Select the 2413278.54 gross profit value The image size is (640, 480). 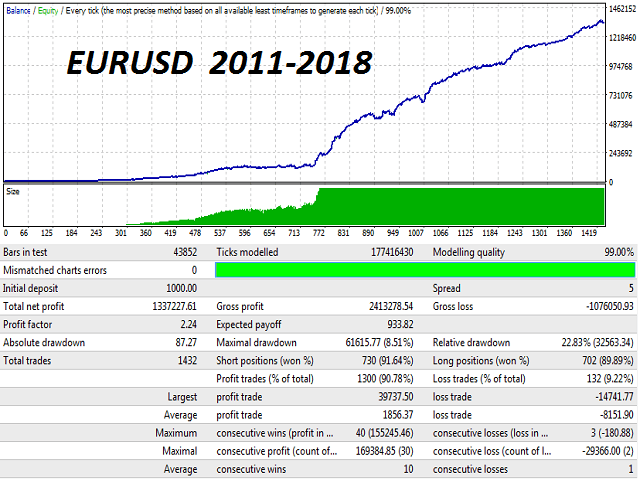coord(391,307)
